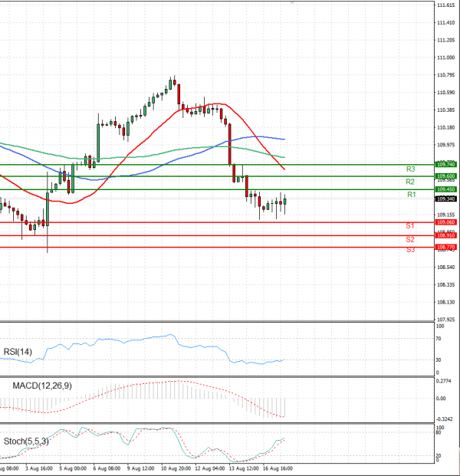Select the 108.770 support price tag
This screenshot has height=476, width=460.
pyautogui.click(x=445, y=247)
